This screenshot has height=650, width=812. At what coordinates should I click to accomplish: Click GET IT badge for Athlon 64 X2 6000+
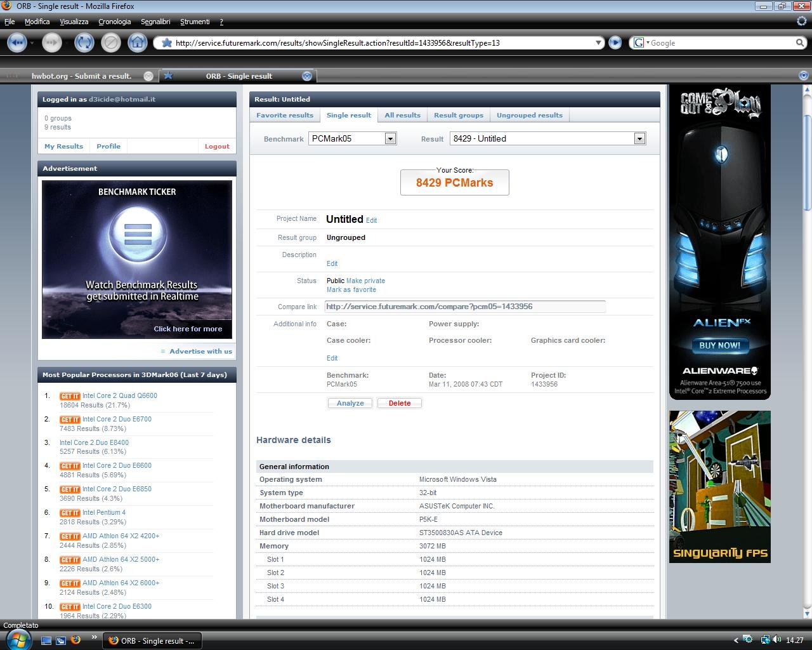click(x=70, y=583)
